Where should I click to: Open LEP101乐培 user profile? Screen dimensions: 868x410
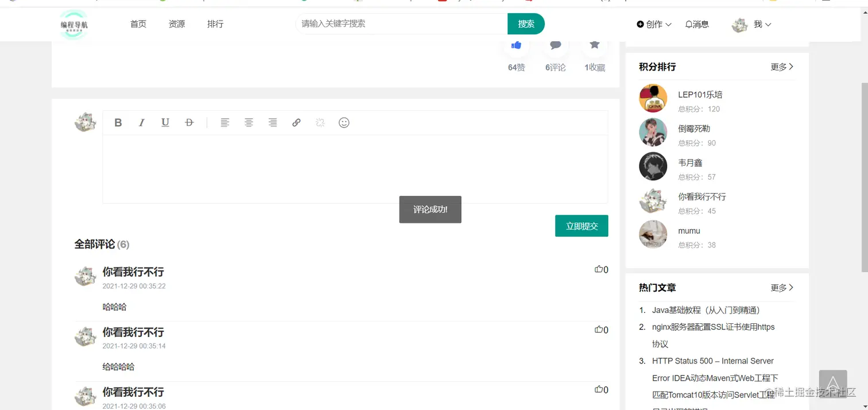tap(700, 95)
